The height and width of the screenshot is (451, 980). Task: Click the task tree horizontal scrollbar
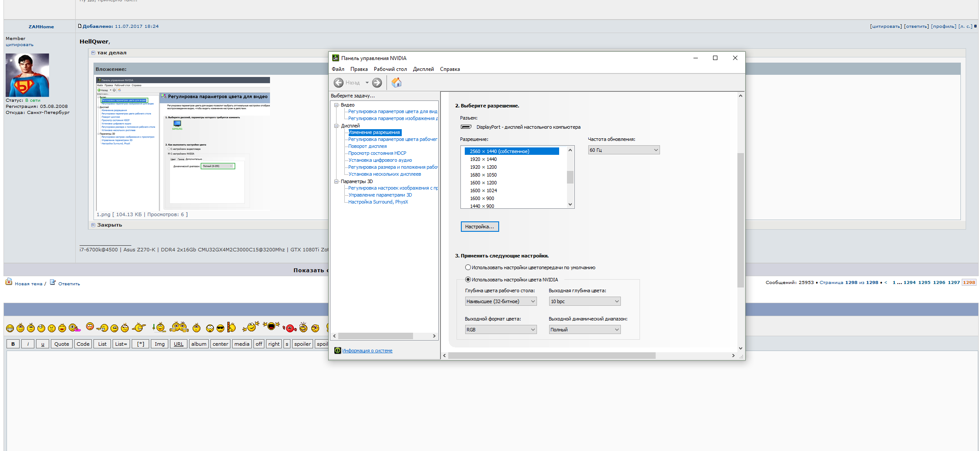click(x=375, y=336)
